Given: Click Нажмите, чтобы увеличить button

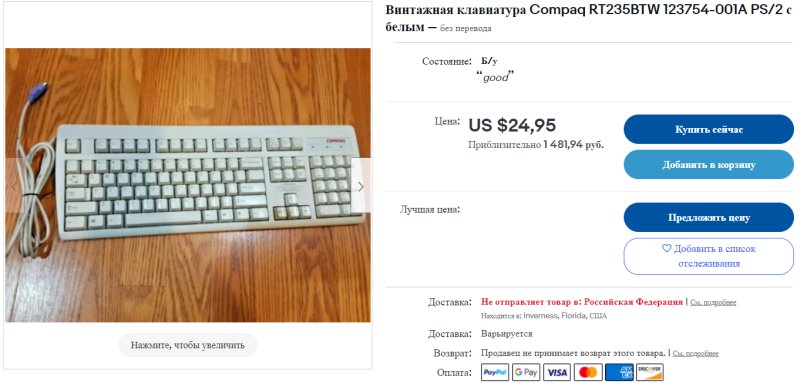Looking at the screenshot, I should click(x=188, y=345).
